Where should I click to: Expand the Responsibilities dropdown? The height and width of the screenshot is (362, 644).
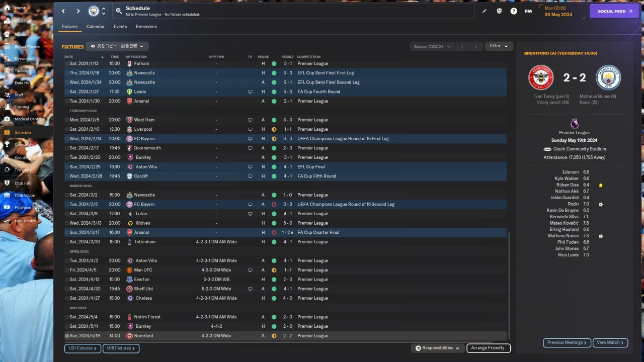pos(437,348)
